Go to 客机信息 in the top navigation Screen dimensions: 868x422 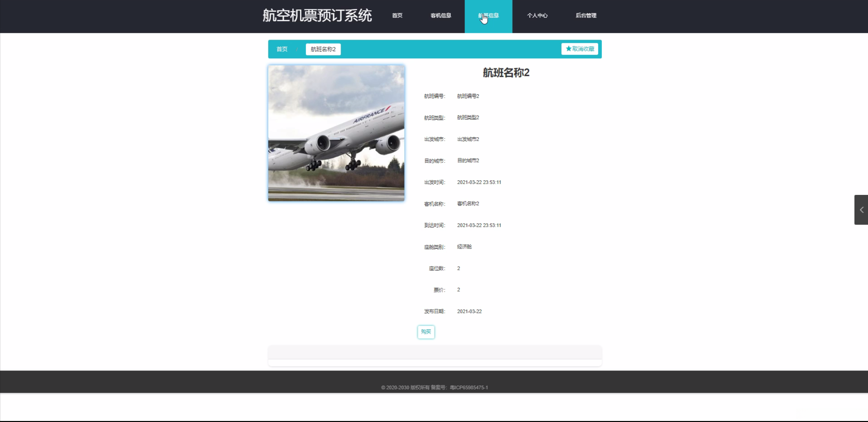440,16
